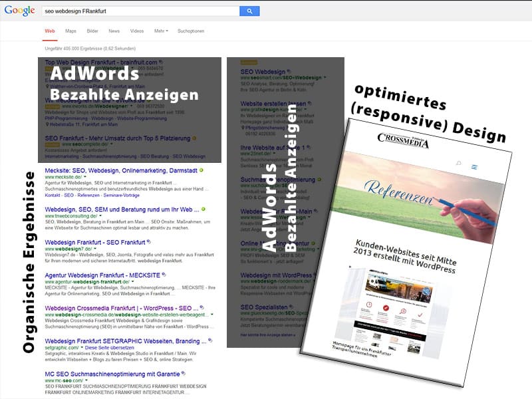Expand dropdown arrow beside webdesign-crossmedia.de URL
The width and height of the screenshot is (532, 399).
(x=212, y=315)
